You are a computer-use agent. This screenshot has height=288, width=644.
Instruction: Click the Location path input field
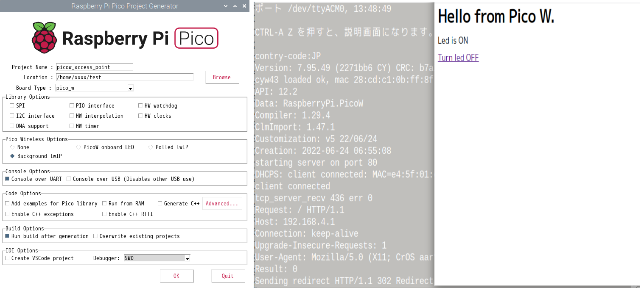[x=124, y=77]
